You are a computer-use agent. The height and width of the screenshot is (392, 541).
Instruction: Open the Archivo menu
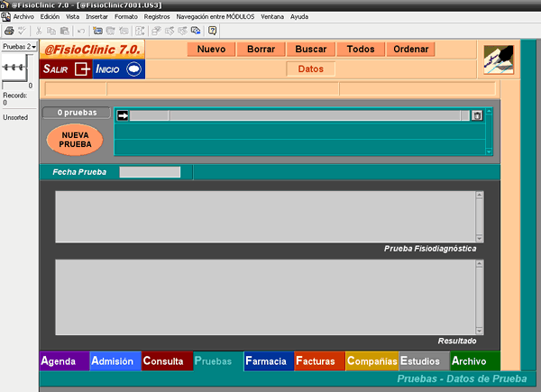[x=23, y=16]
